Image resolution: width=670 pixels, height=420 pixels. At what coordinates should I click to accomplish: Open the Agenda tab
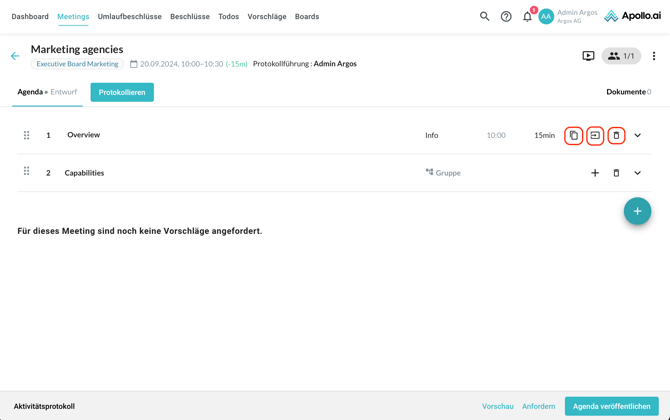point(30,92)
